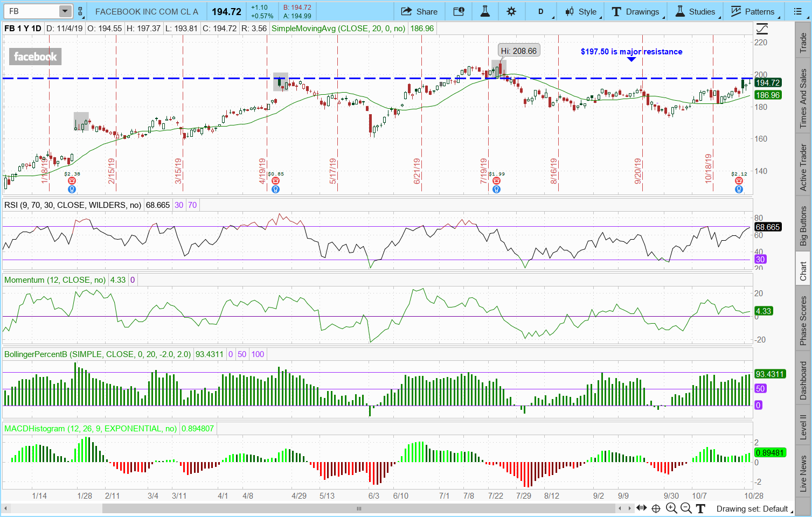Open the list menu icon after Patterns

click(798, 11)
